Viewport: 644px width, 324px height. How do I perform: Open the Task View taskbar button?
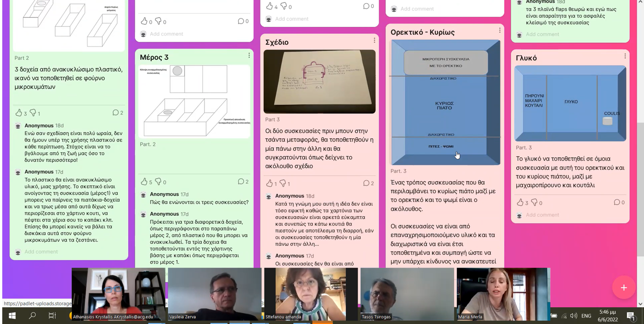click(52, 316)
